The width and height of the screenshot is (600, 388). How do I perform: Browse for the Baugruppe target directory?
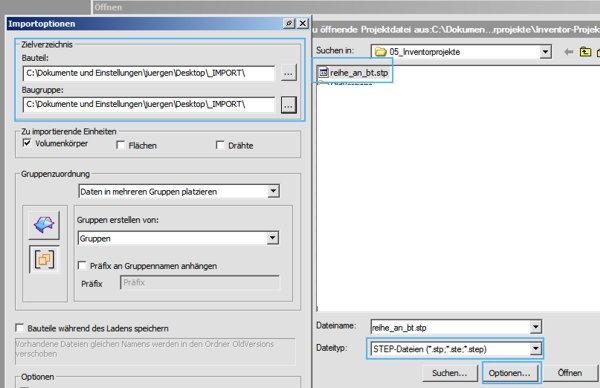pos(289,104)
